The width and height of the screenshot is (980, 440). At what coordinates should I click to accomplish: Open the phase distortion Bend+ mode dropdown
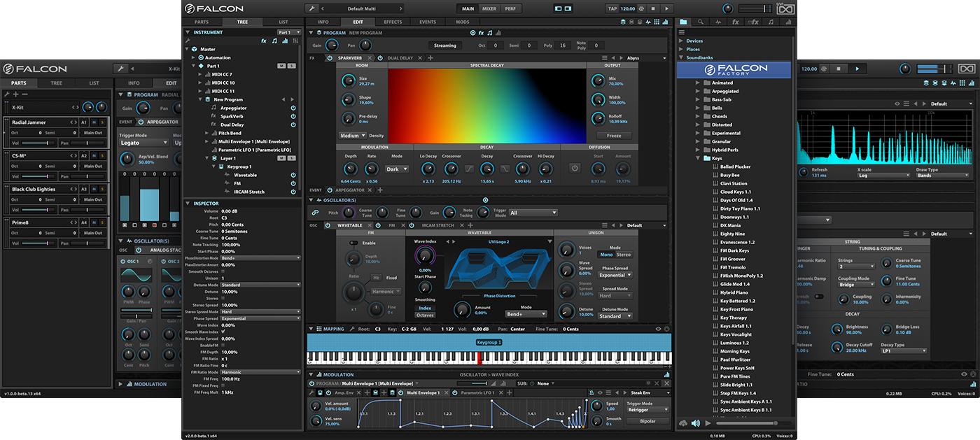525,315
